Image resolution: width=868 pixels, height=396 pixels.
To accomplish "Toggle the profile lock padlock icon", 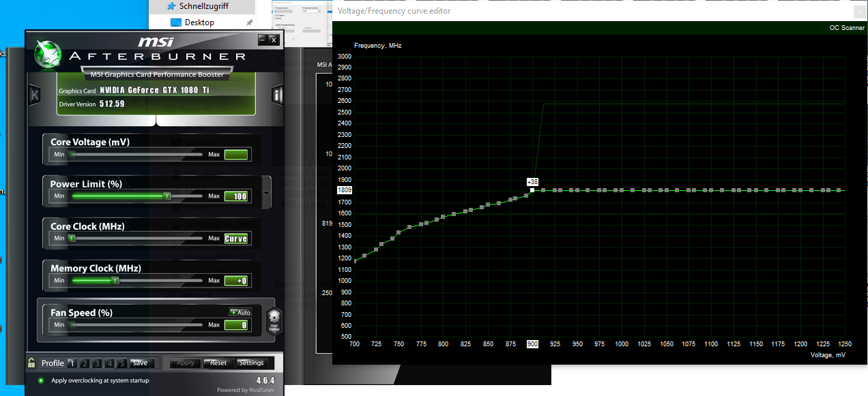I will (31, 363).
